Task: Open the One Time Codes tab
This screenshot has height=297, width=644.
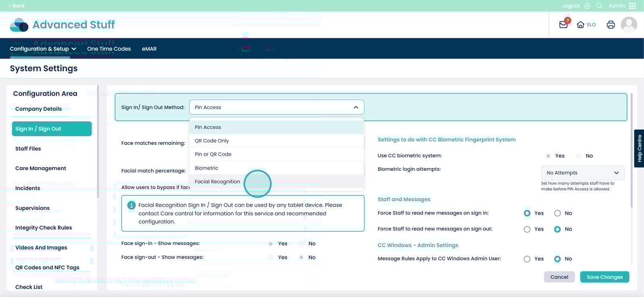Action: point(109,49)
